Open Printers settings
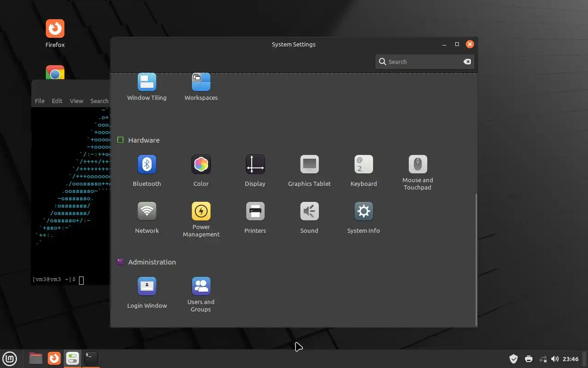The height and width of the screenshot is (368, 588). coord(255,218)
